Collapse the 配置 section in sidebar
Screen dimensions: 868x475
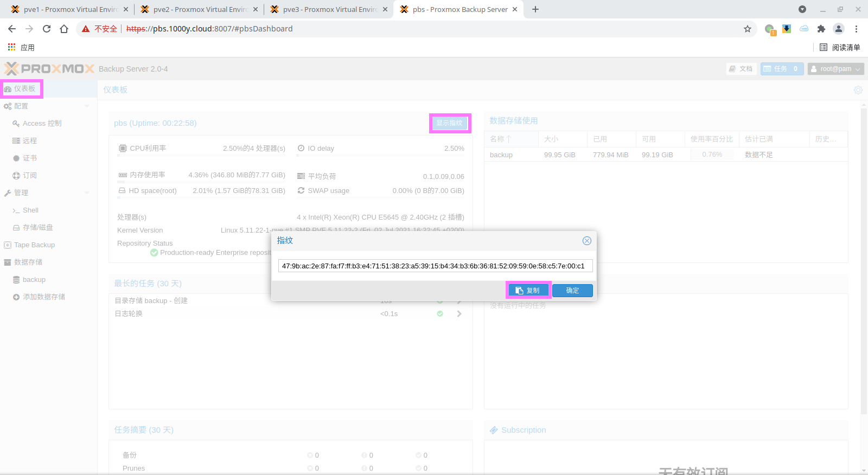tap(87, 106)
